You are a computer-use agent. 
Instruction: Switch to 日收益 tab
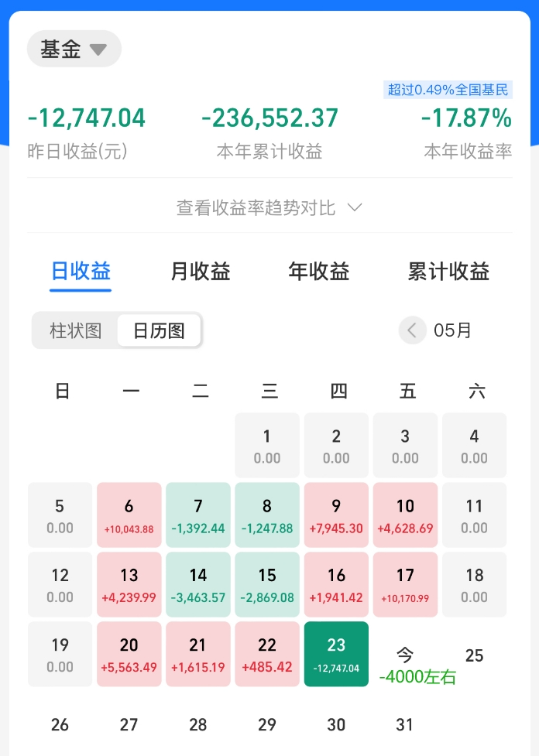click(81, 272)
